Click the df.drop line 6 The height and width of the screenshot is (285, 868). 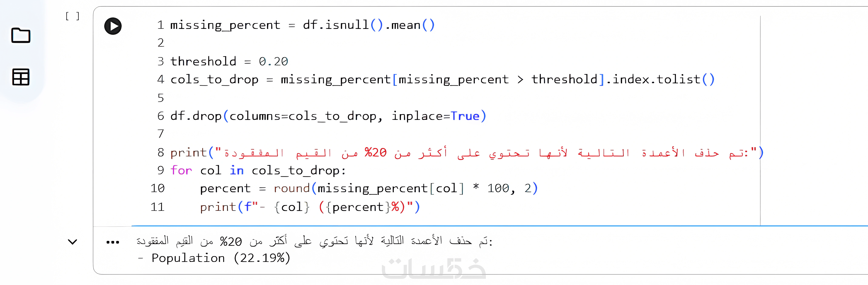[328, 116]
